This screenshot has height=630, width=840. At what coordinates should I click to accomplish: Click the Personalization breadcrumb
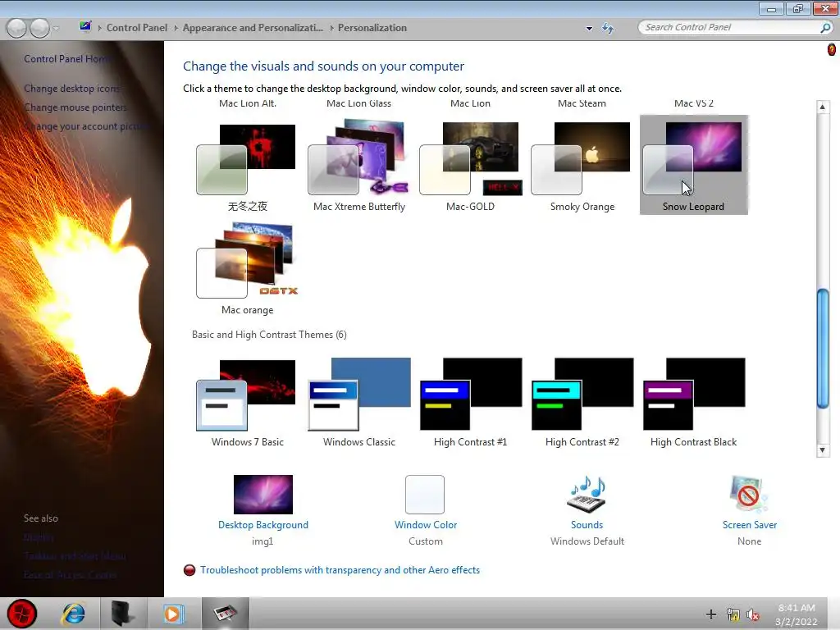(372, 28)
